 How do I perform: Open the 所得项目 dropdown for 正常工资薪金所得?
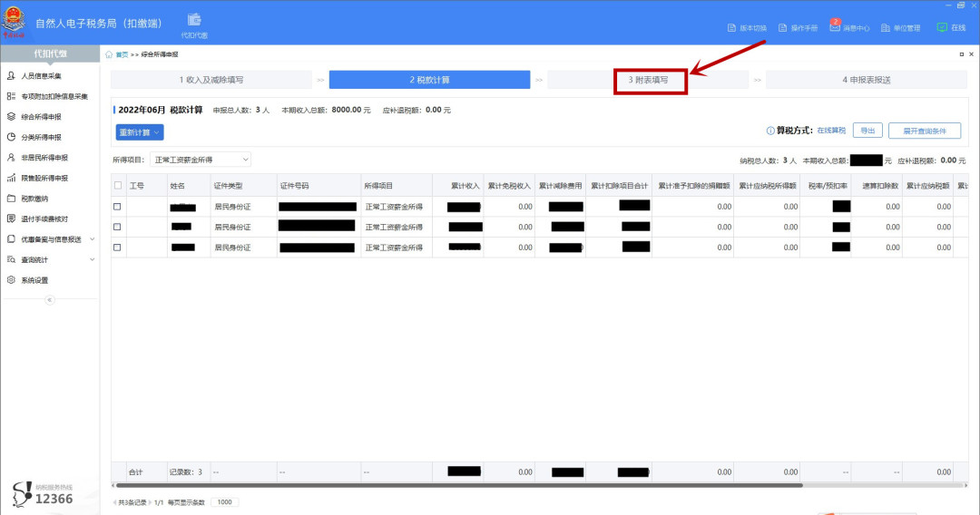point(201,160)
